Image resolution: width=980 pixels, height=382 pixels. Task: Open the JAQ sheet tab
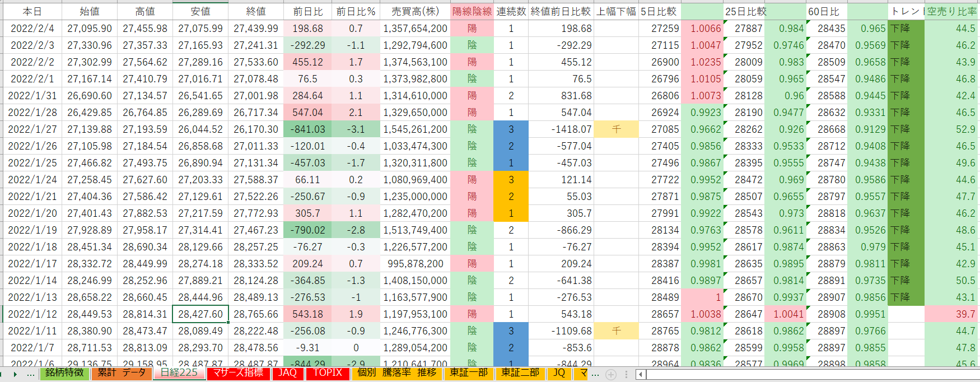pyautogui.click(x=288, y=373)
